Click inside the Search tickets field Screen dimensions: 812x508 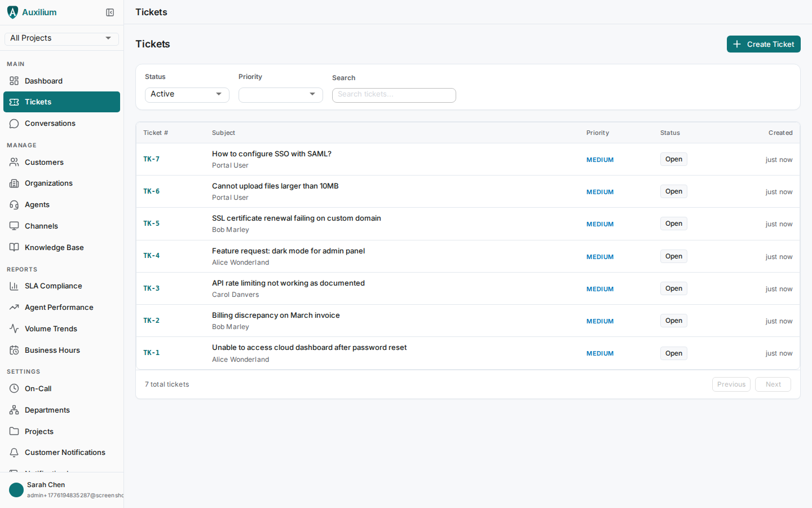pos(394,95)
